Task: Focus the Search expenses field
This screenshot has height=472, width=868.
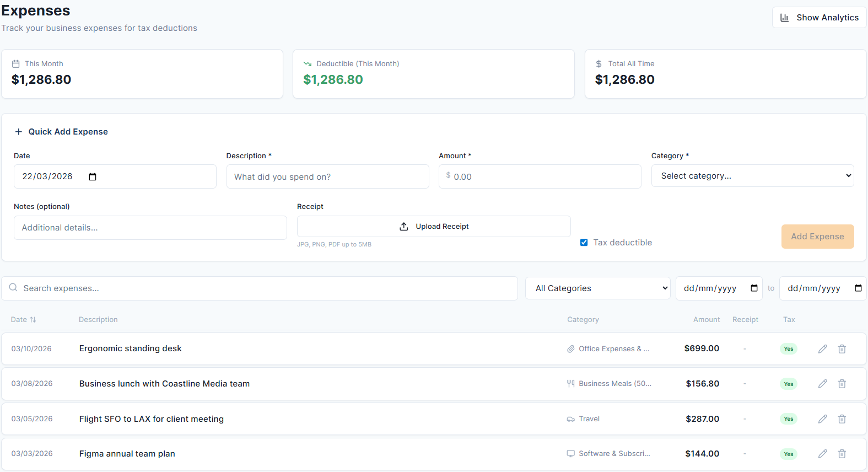Action: pos(265,288)
